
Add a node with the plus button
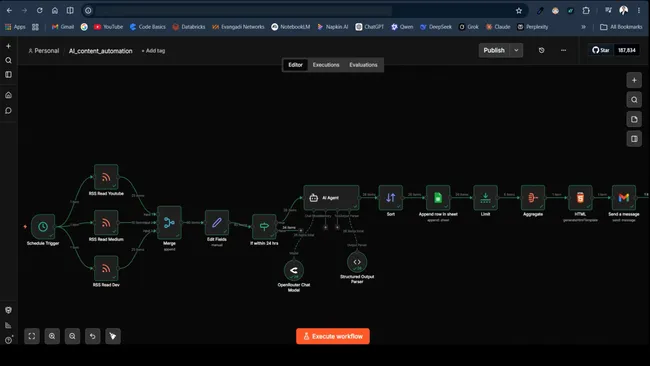coord(634,80)
